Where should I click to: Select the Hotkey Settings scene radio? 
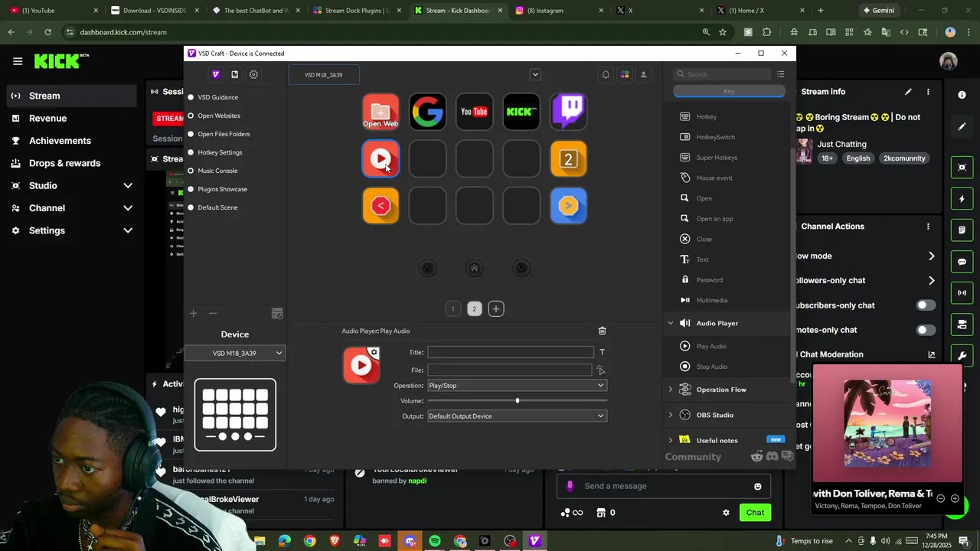click(x=191, y=152)
